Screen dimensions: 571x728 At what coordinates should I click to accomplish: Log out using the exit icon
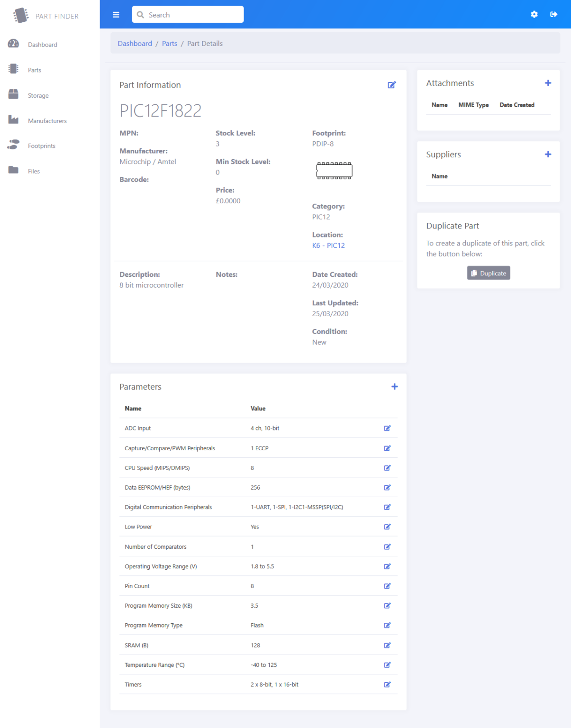(553, 14)
